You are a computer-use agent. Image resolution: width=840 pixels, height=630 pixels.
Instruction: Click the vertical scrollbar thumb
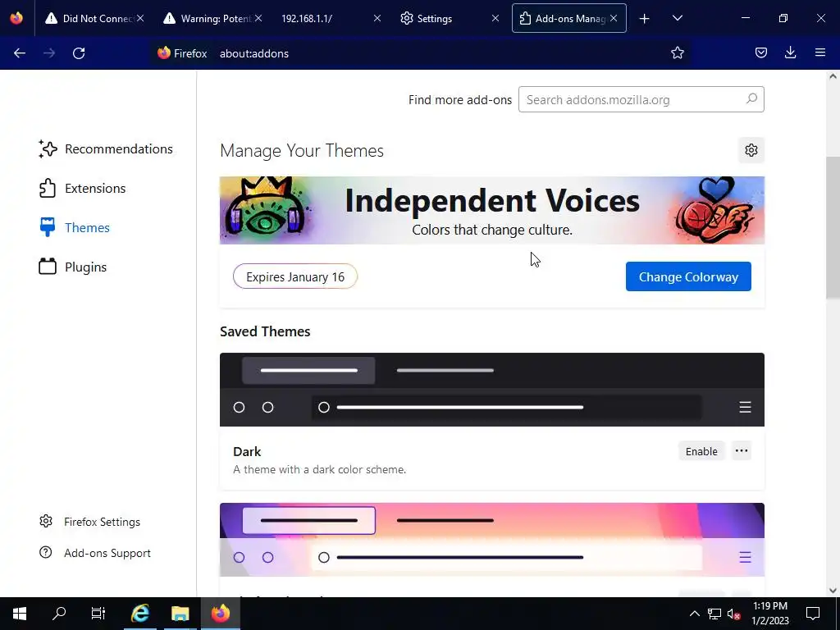tap(833, 229)
